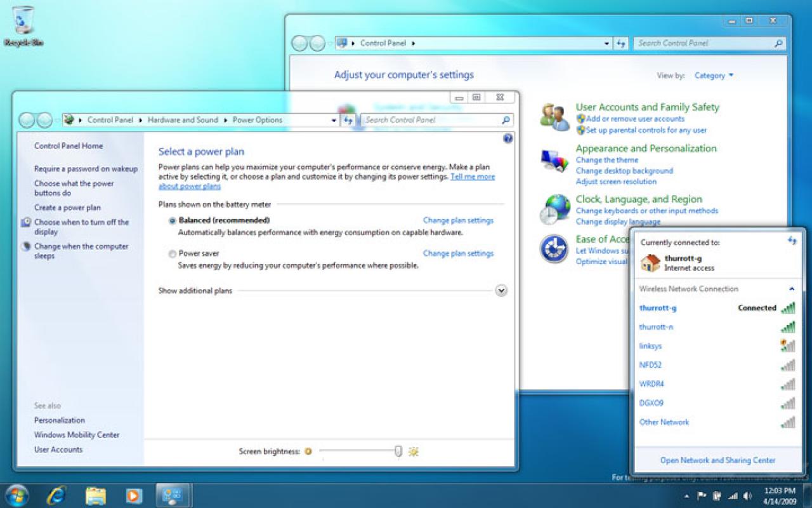Launch Windows Media Player from taskbar
This screenshot has height=508, width=812.
click(x=134, y=495)
